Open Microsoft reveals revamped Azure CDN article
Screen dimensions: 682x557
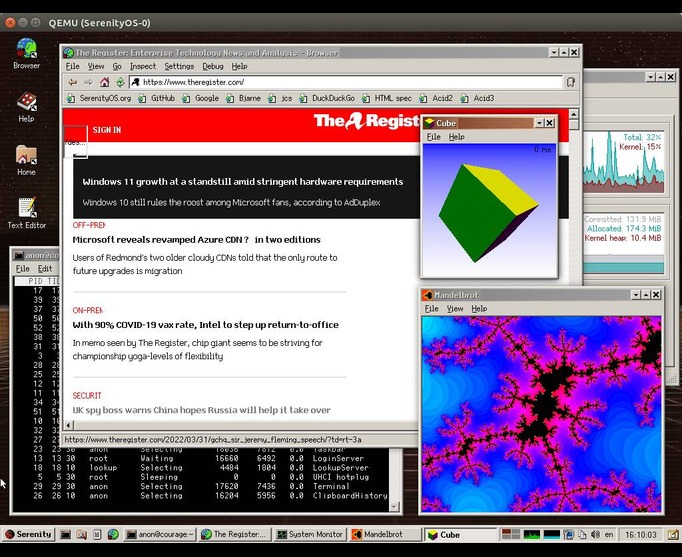point(196,240)
